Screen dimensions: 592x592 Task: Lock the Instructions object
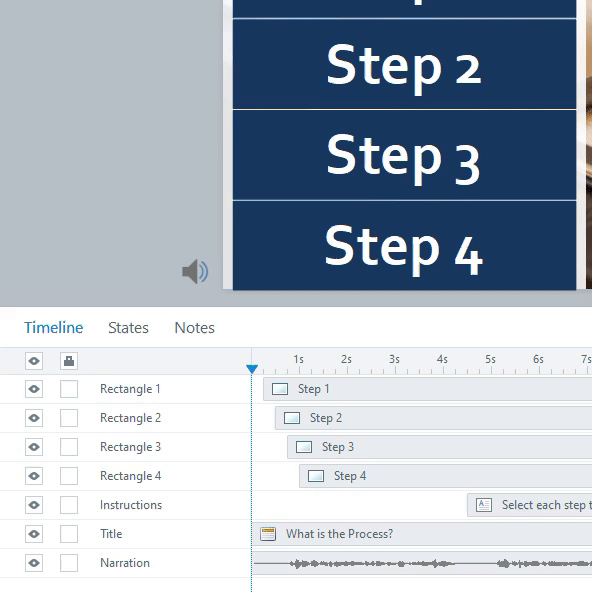click(x=69, y=505)
